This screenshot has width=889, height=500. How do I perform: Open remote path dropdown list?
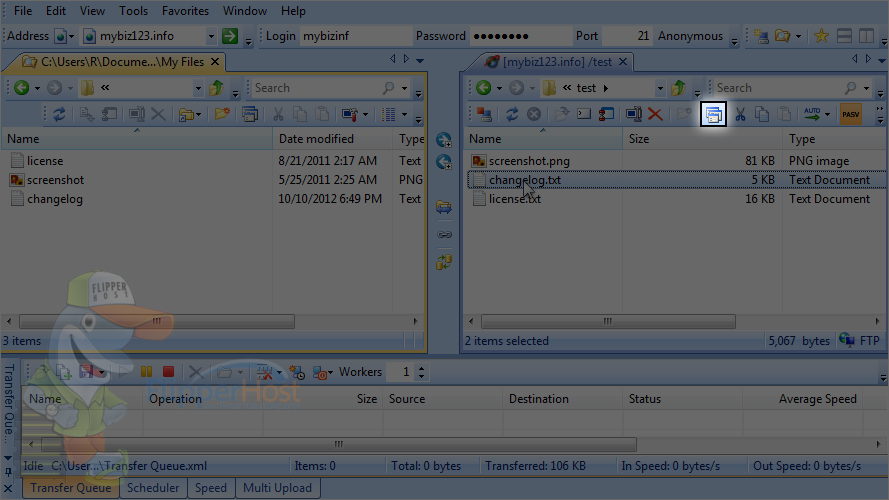[660, 88]
